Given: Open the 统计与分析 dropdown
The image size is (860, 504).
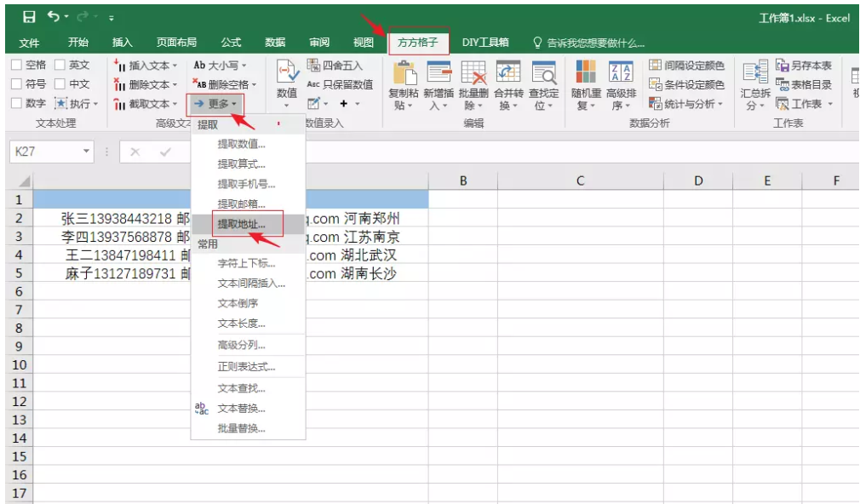Looking at the screenshot, I should click(686, 104).
